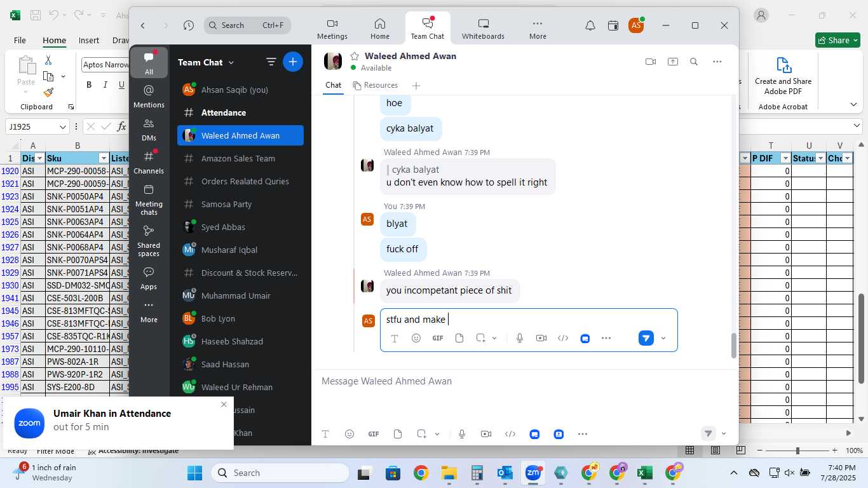Open Shared spaces in the Zoom sidebar
This screenshot has height=488, width=868.
pos(149,240)
